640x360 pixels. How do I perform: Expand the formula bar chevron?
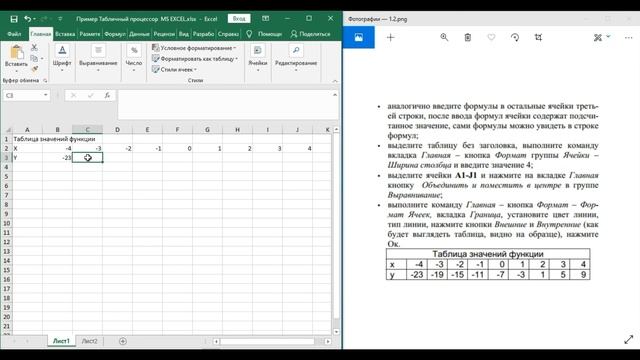tap(335, 95)
